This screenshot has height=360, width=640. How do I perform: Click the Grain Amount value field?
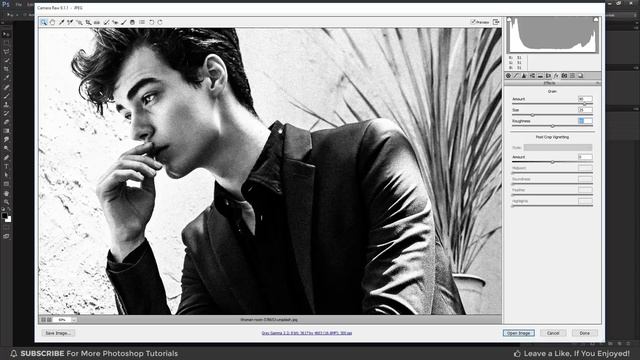(585, 99)
